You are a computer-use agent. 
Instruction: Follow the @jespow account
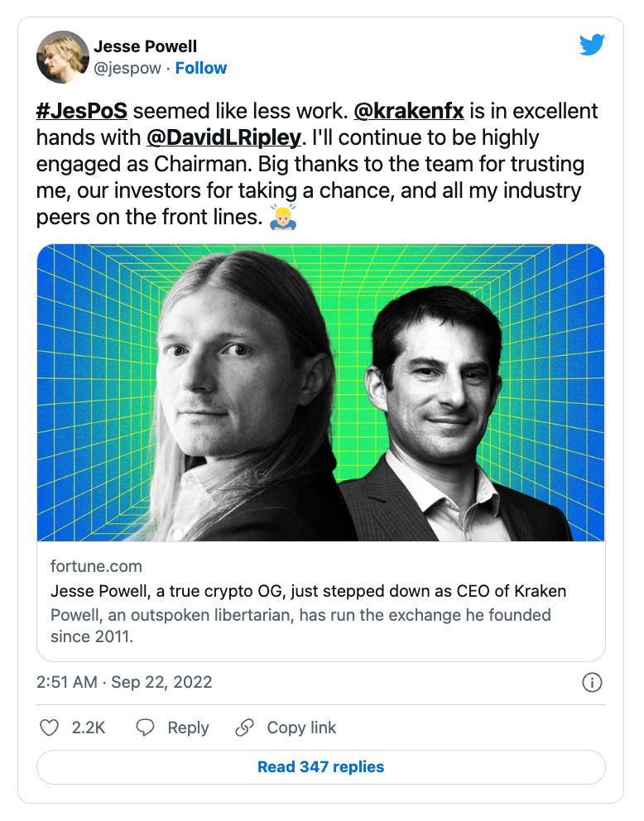201,68
